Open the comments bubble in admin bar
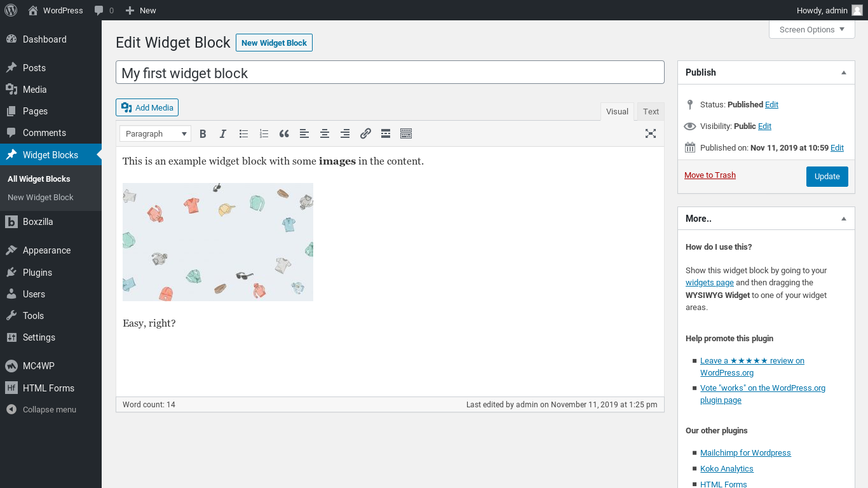Image resolution: width=868 pixels, height=488 pixels. pyautogui.click(x=104, y=10)
